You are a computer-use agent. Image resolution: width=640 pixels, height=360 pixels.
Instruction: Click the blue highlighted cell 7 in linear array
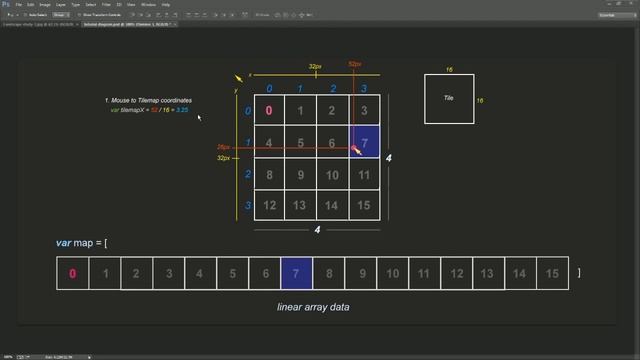(297, 273)
